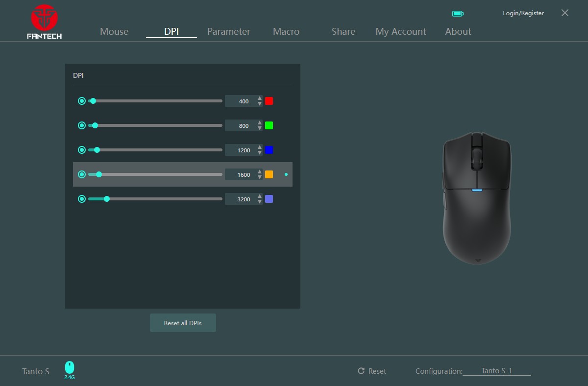Select the DPI tab
The image size is (588, 386).
pos(171,31)
